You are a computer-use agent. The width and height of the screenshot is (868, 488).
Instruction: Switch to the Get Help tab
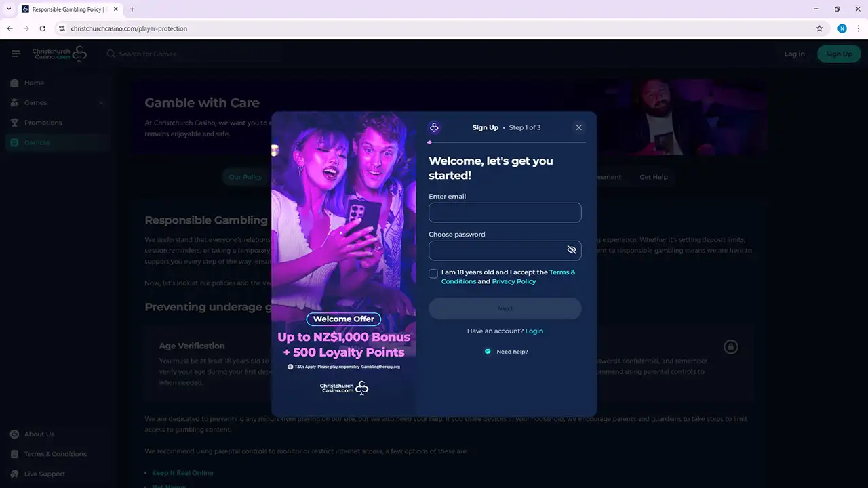click(x=653, y=177)
